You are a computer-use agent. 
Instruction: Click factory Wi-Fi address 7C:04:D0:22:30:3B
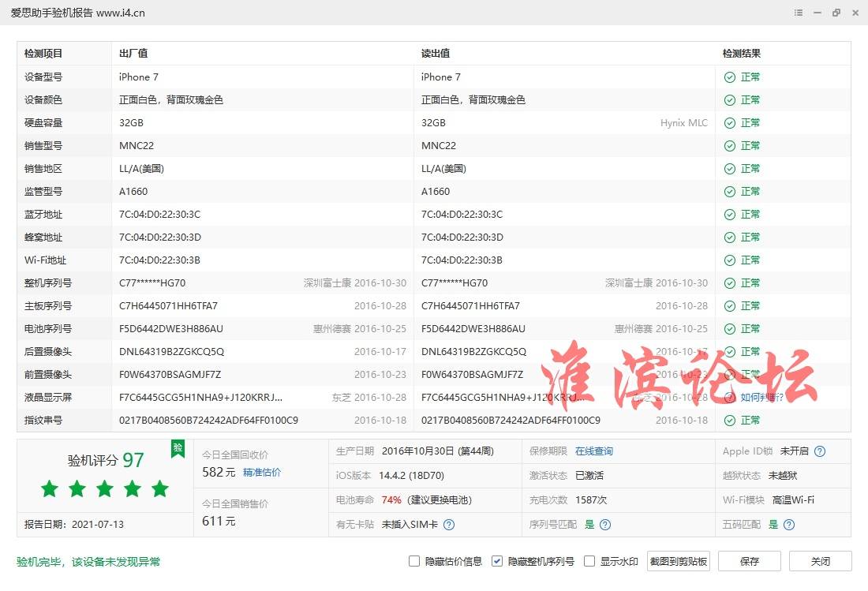pos(159,260)
